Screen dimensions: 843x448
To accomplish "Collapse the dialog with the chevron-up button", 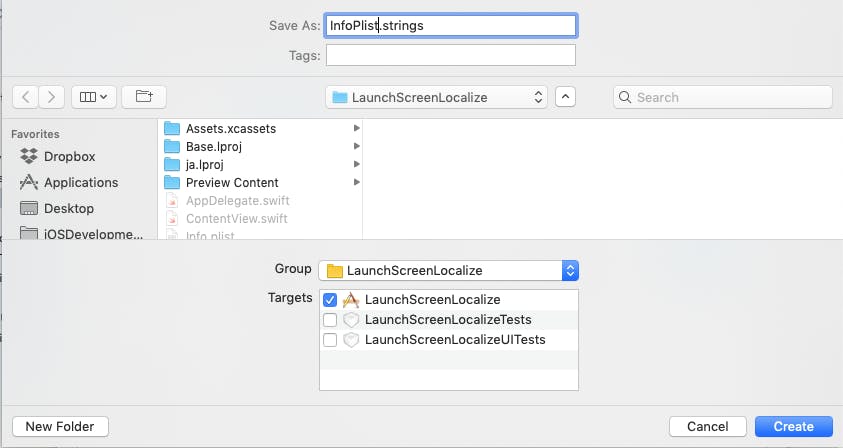I will [565, 97].
